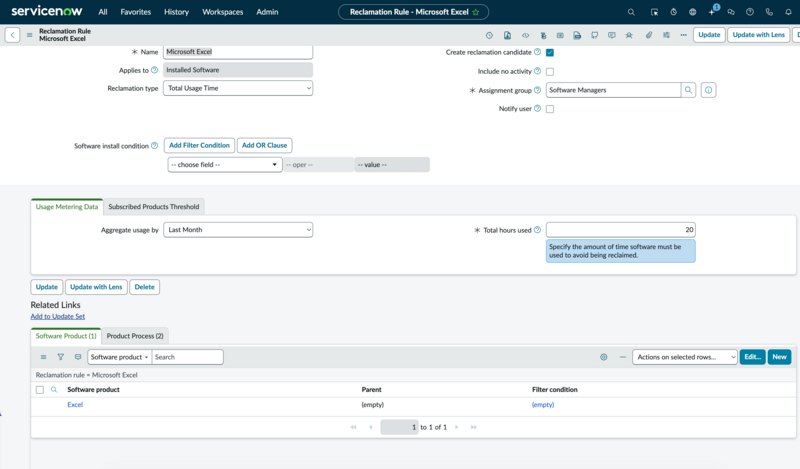
Task: Open Actions on selected rows dropdown
Action: click(x=685, y=357)
